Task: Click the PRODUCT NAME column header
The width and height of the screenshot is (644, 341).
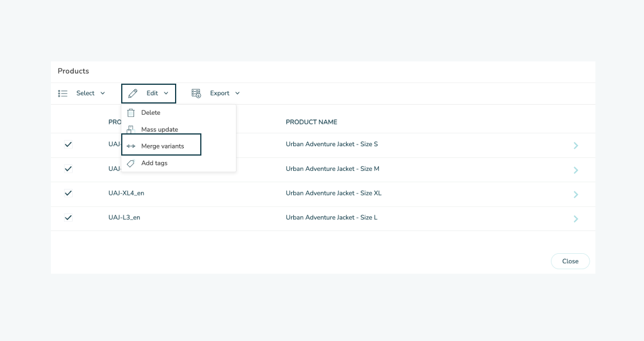Action: 311,122
